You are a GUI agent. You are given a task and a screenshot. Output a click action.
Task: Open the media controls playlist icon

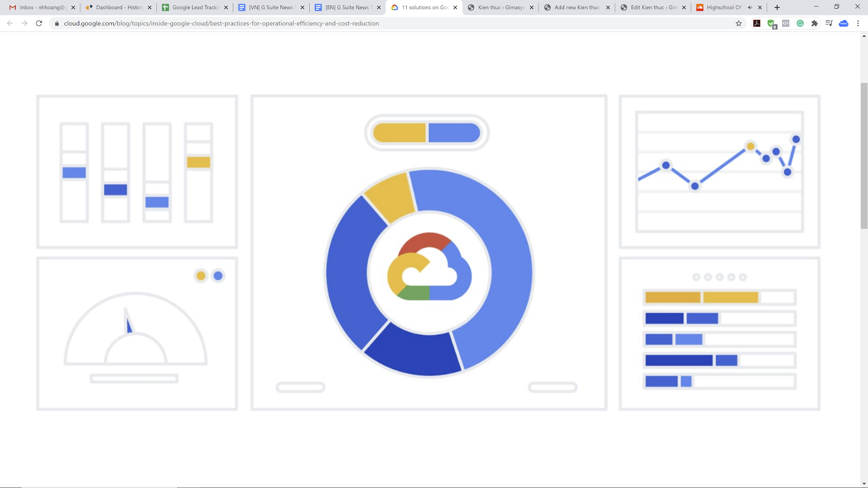pyautogui.click(x=829, y=23)
